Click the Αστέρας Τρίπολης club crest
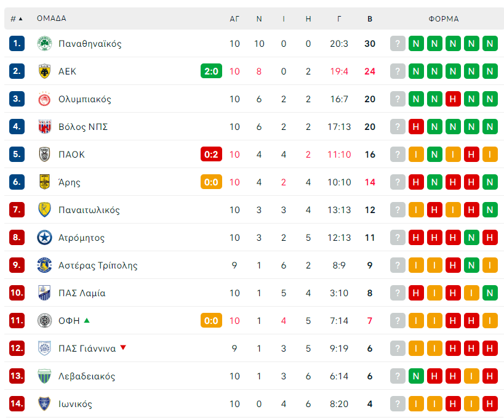 (x=44, y=265)
